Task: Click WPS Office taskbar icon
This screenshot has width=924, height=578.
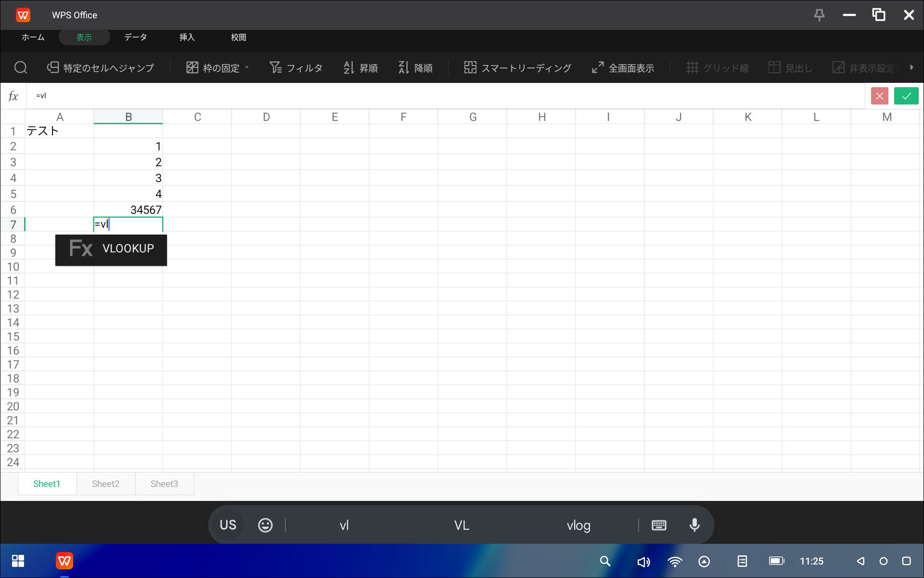Action: point(64,561)
